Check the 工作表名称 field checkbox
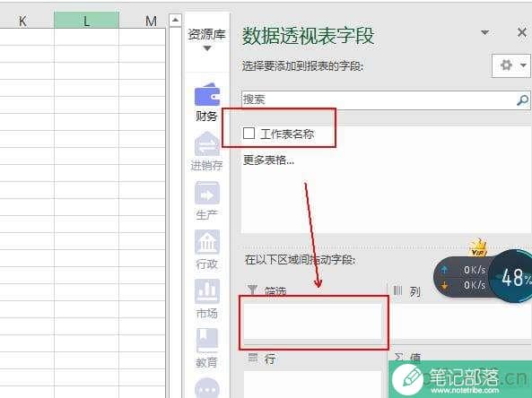The height and width of the screenshot is (398, 532). point(249,134)
